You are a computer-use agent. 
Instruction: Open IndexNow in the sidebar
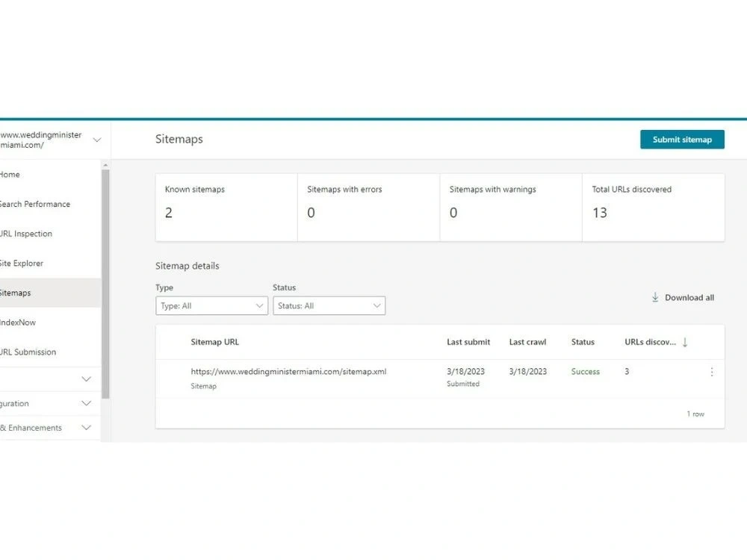(51, 323)
